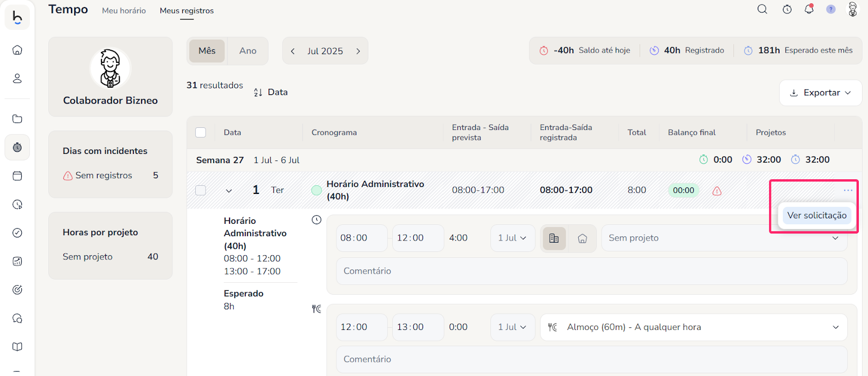Select the office location icon
The width and height of the screenshot is (868, 376).
554,238
